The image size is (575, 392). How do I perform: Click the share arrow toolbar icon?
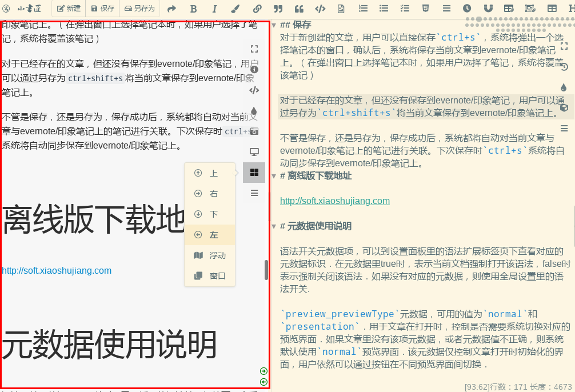click(171, 9)
